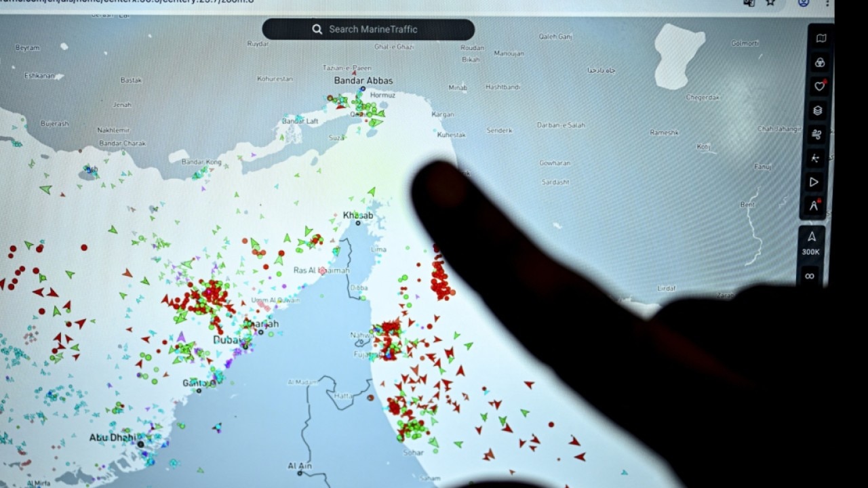The image size is (868, 488).
Task: Click the play triangle in map toolbar
Action: pos(814,182)
